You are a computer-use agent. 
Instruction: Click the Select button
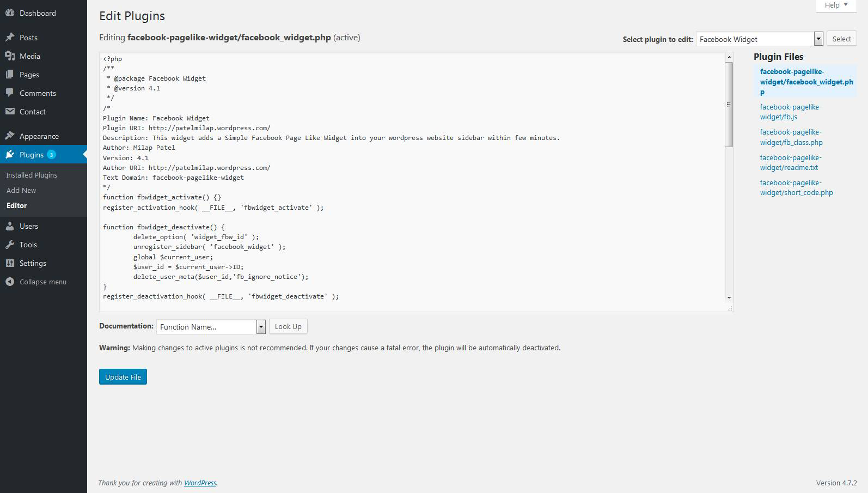[842, 39]
